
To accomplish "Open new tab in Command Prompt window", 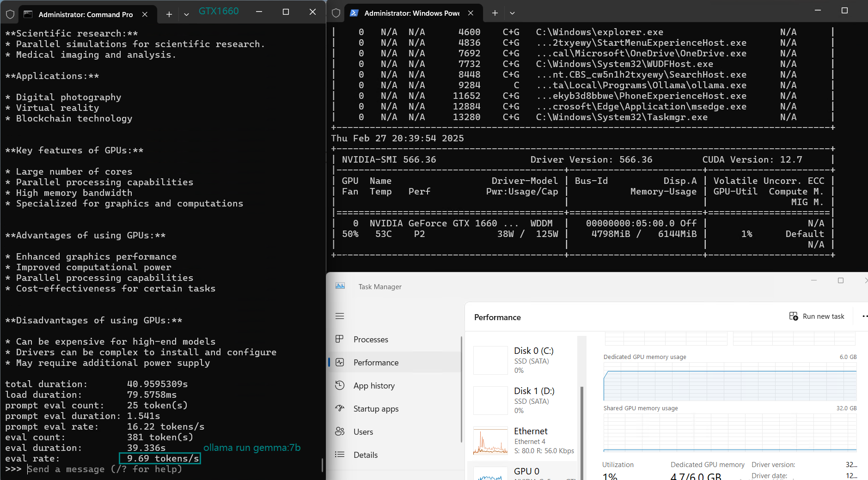I will click(169, 14).
